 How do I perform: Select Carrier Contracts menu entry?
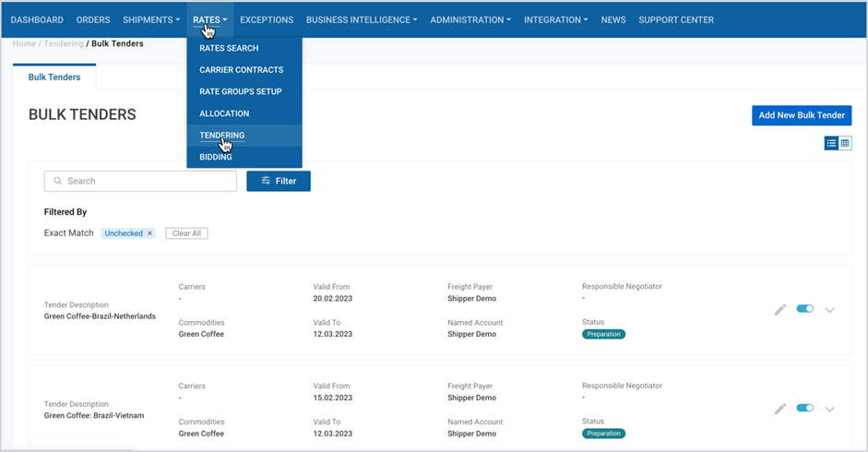click(x=244, y=70)
